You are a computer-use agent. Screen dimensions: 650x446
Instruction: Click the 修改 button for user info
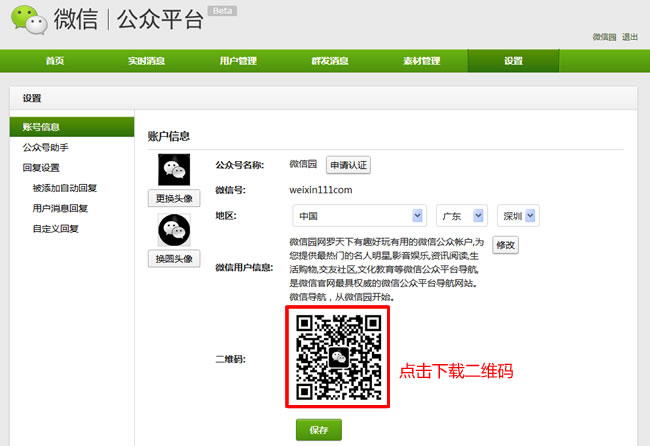[505, 245]
